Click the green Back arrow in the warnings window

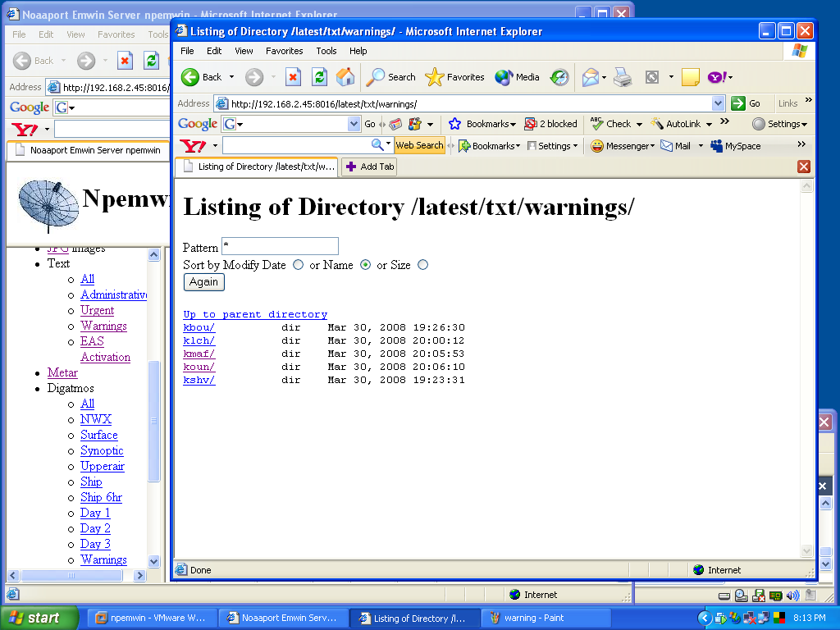click(x=190, y=77)
